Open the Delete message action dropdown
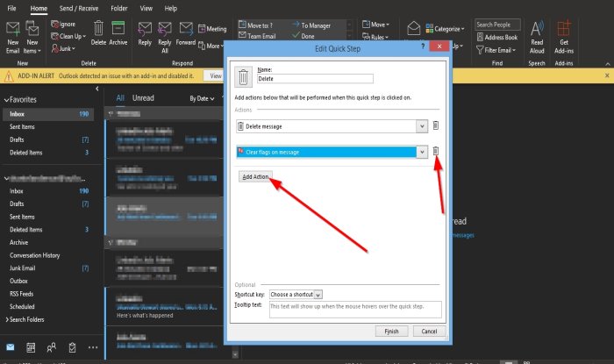The height and width of the screenshot is (364, 614). click(423, 127)
